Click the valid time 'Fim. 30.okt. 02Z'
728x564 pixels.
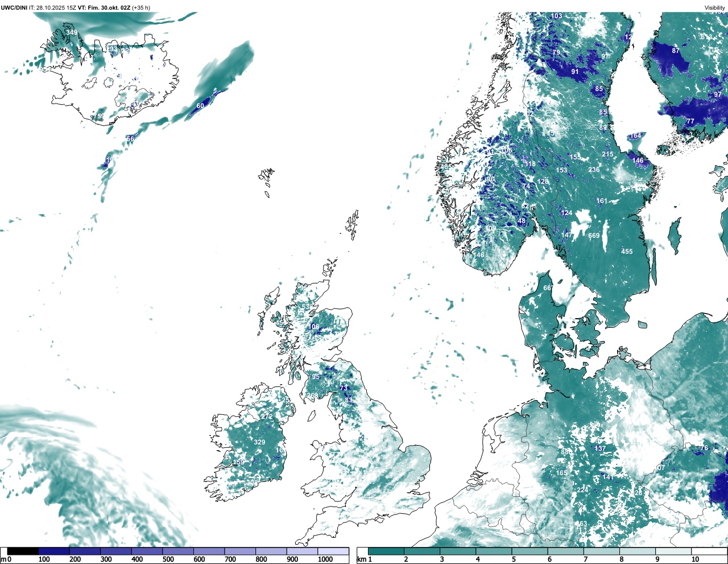tap(108, 8)
